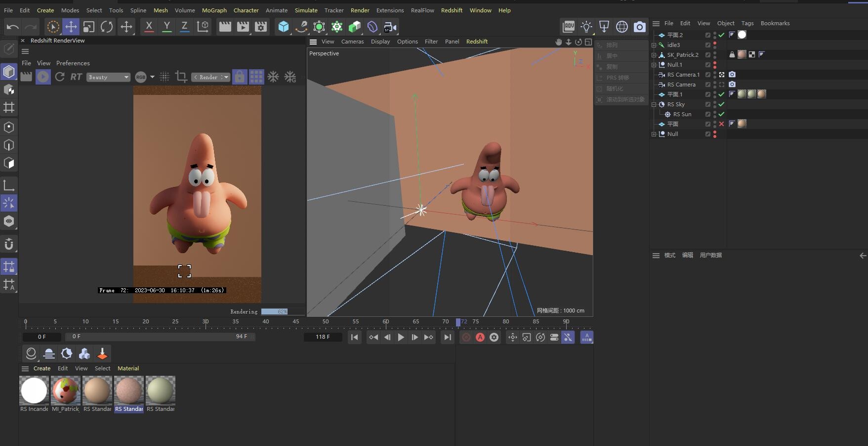Screen dimensions: 868x446
Task: Go to start of timeline
Action: tap(354, 337)
